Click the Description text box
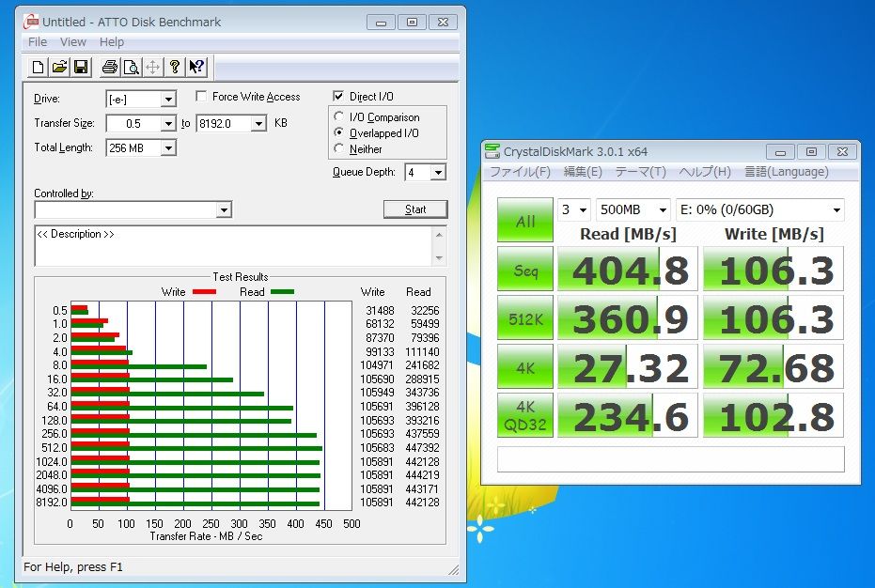Viewport: 875px width, 588px height. (x=233, y=245)
